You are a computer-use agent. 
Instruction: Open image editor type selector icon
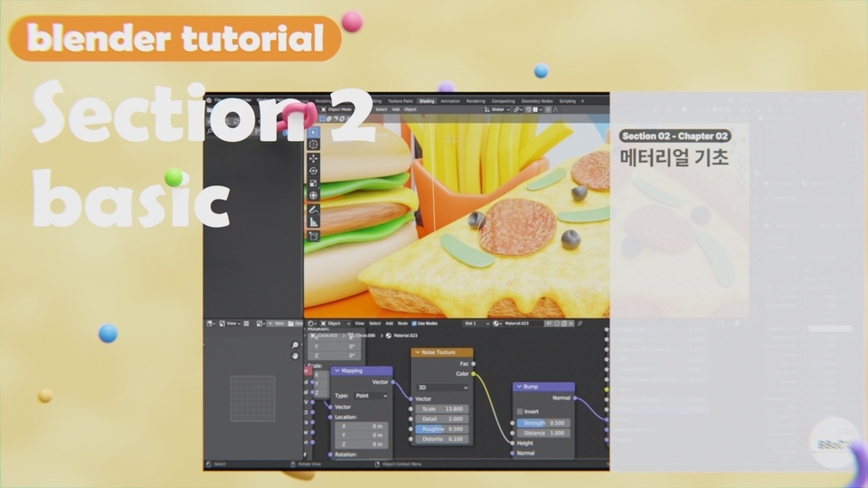pyautogui.click(x=211, y=324)
